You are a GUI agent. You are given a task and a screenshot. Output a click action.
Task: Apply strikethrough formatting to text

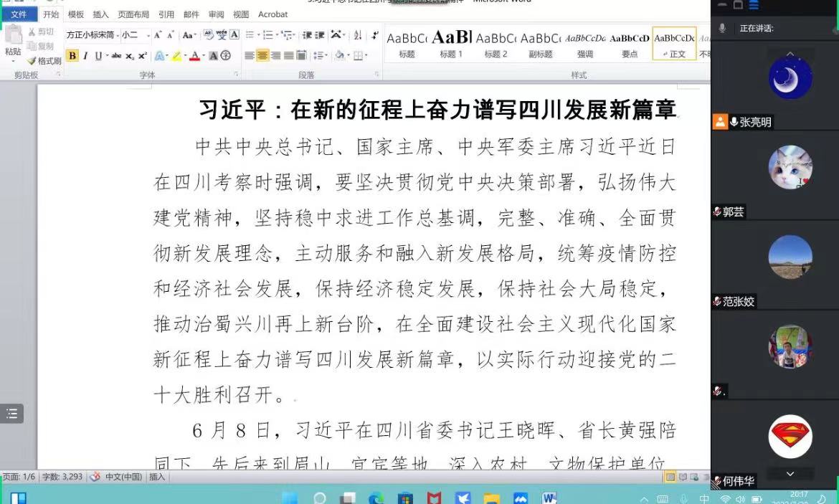(116, 56)
